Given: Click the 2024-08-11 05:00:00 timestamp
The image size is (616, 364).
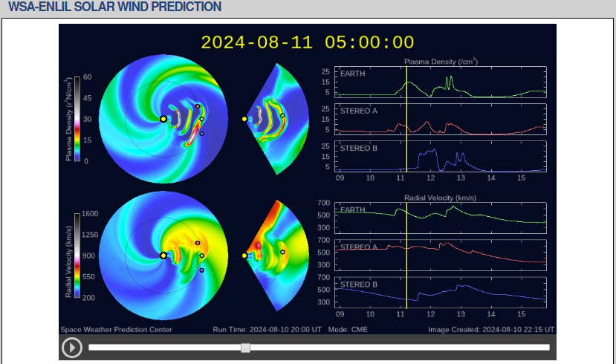Looking at the screenshot, I should click(307, 42).
